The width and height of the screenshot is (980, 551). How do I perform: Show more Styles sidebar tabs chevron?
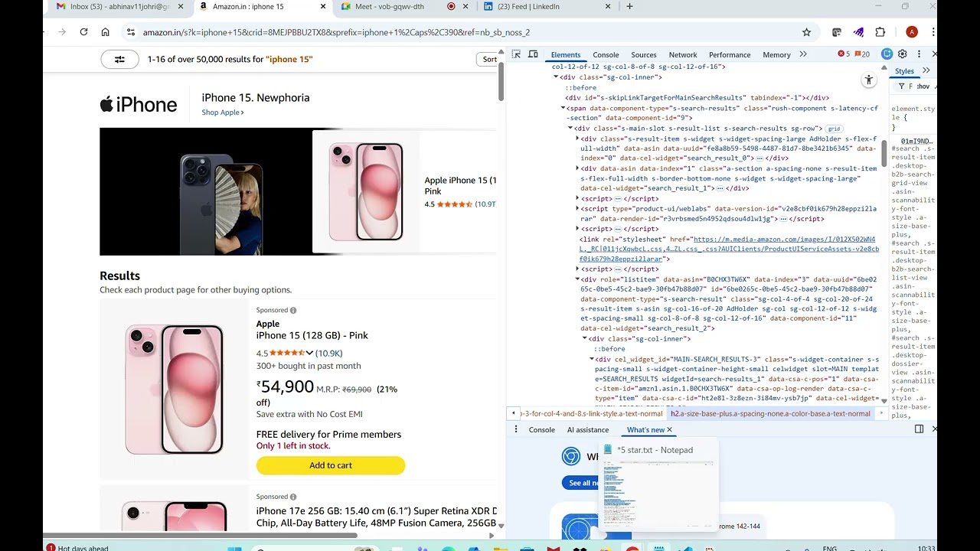tap(926, 70)
